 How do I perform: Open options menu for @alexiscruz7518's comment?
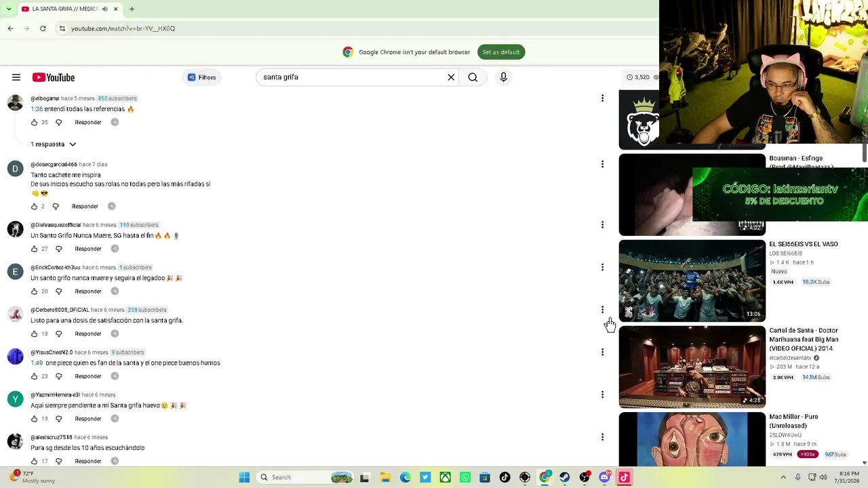pyautogui.click(x=602, y=437)
